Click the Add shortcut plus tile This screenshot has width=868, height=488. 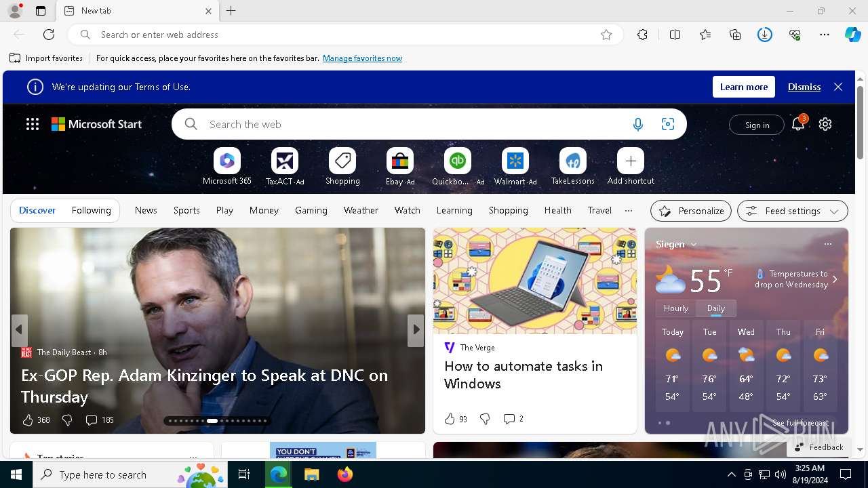(x=631, y=167)
